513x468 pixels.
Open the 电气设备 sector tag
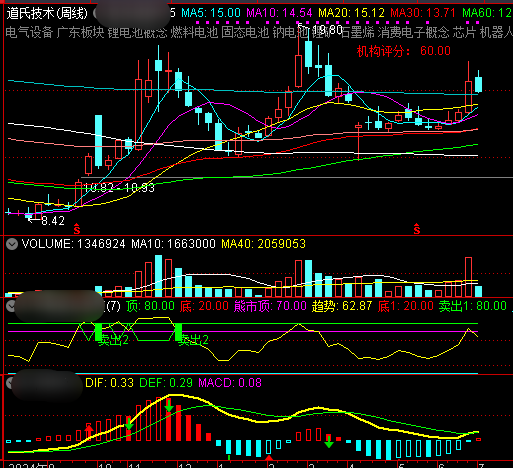29,32
